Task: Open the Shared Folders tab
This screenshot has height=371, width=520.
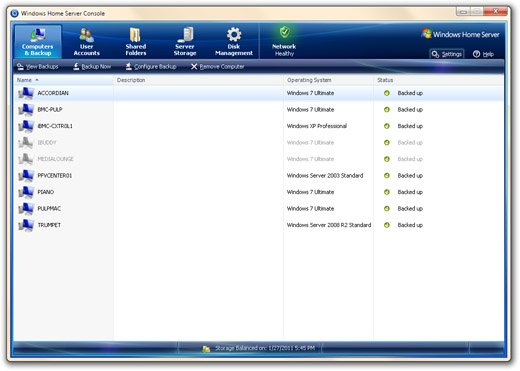Action: pyautogui.click(x=136, y=41)
